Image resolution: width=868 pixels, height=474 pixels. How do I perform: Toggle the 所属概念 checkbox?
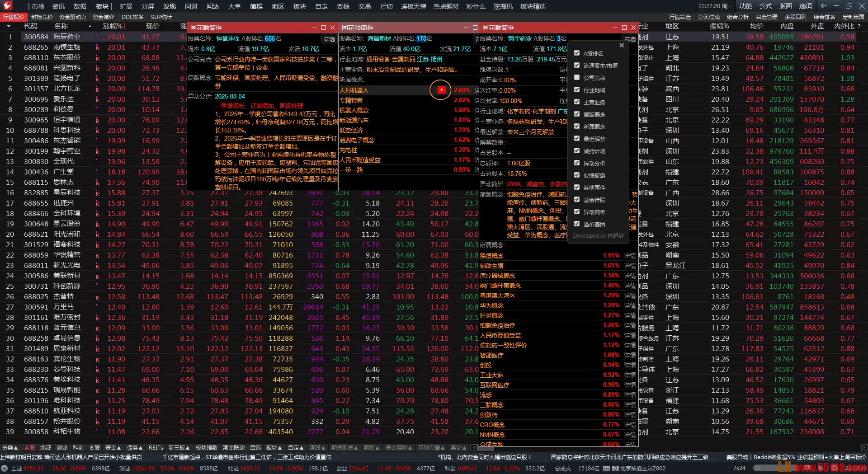pos(577,127)
